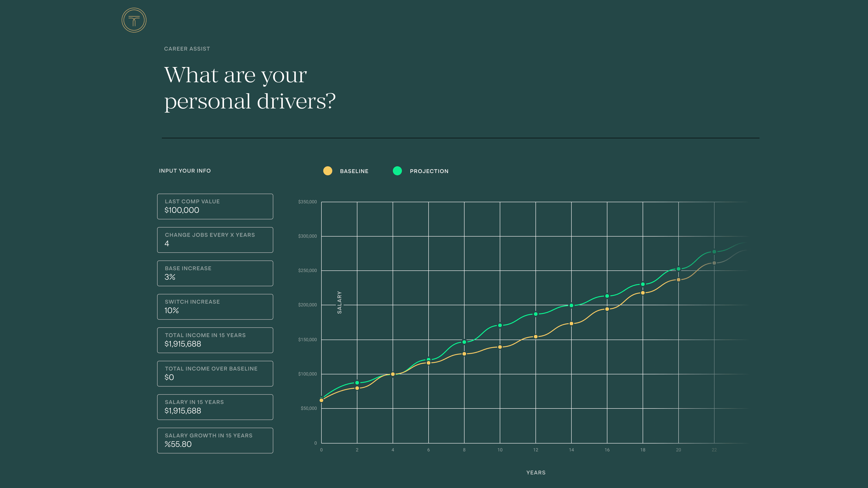The image size is (868, 488).
Task: Click projection data point at year 10
Action: [500, 325]
